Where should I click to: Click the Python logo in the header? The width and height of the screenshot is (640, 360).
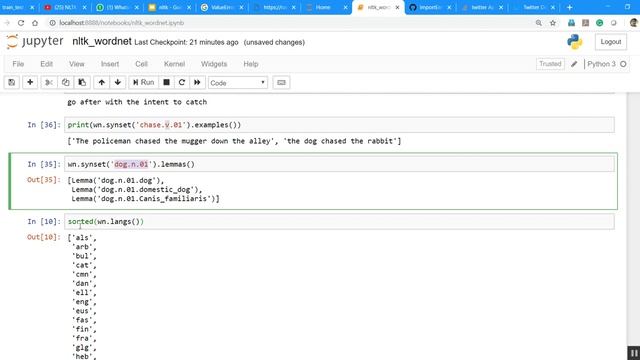point(575,42)
